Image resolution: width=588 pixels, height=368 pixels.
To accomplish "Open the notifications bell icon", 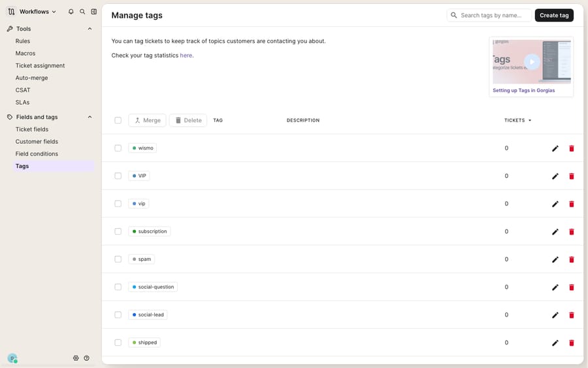I will click(71, 12).
